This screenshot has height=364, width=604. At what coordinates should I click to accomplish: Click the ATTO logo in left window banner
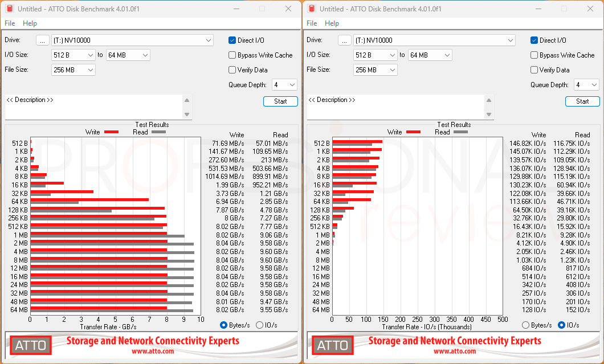pos(30,345)
